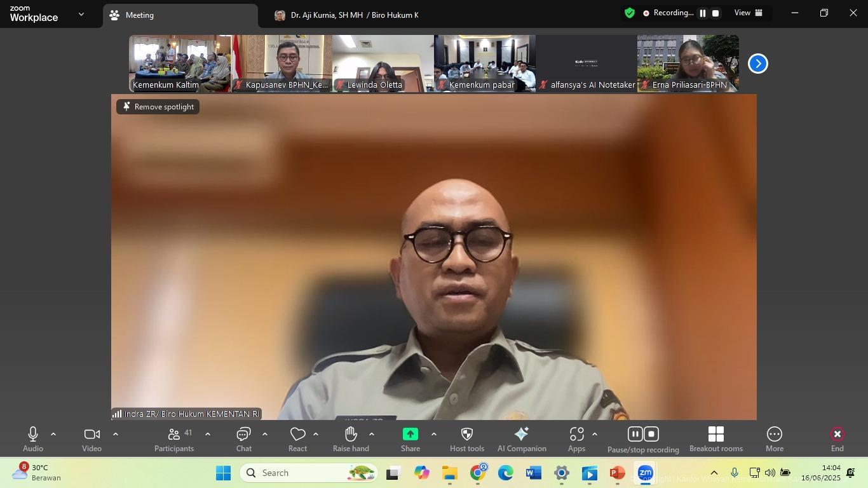
Task: Open the More options menu
Action: click(774, 439)
